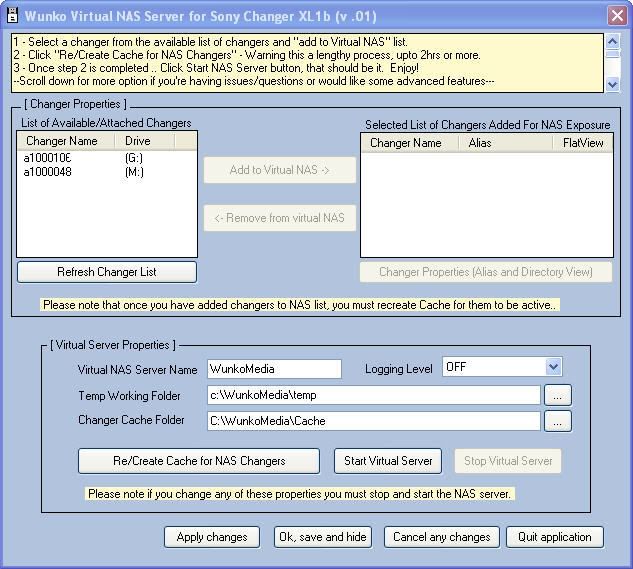Click the (G:) drive cell
Screen dimensions: 633x569
click(x=134, y=158)
